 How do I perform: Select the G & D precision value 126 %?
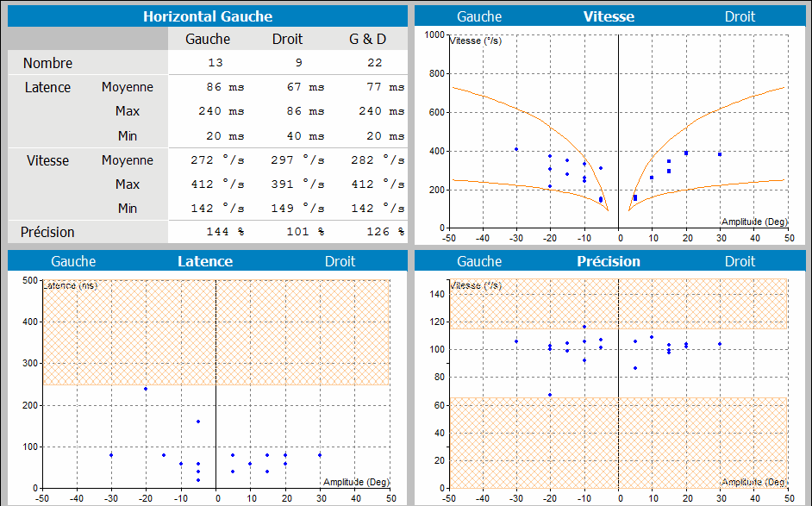click(x=377, y=232)
